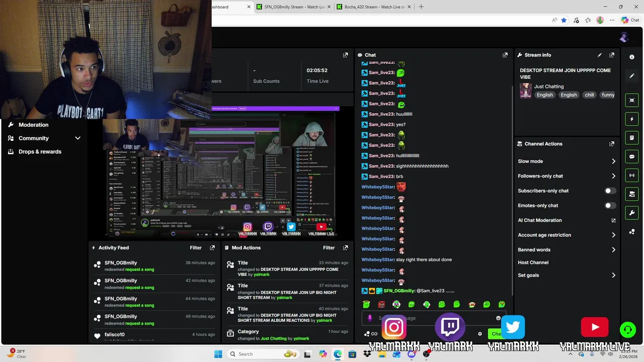The width and height of the screenshot is (644, 362).
Task: Expand Account age restriction settings
Action: pos(613,235)
